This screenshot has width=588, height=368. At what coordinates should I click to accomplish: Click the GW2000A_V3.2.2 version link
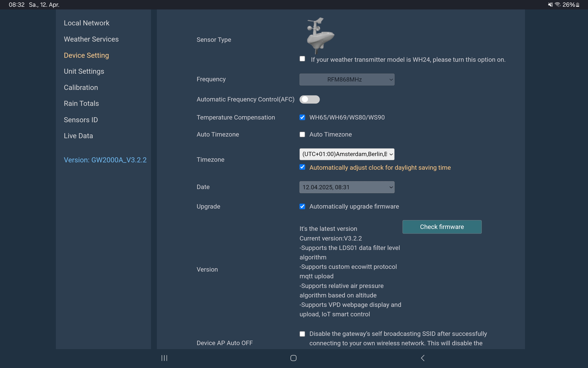(x=105, y=160)
